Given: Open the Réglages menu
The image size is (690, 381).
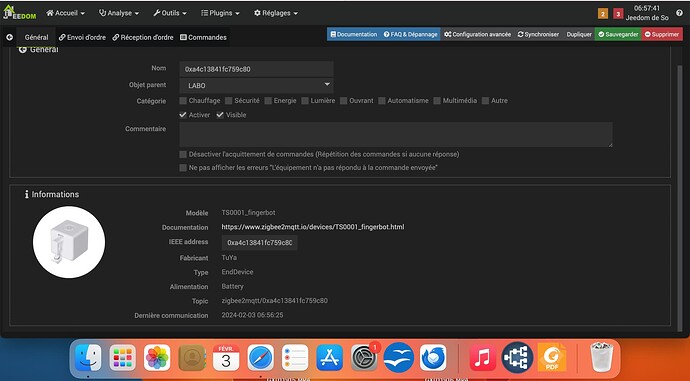Looking at the screenshot, I should point(276,13).
